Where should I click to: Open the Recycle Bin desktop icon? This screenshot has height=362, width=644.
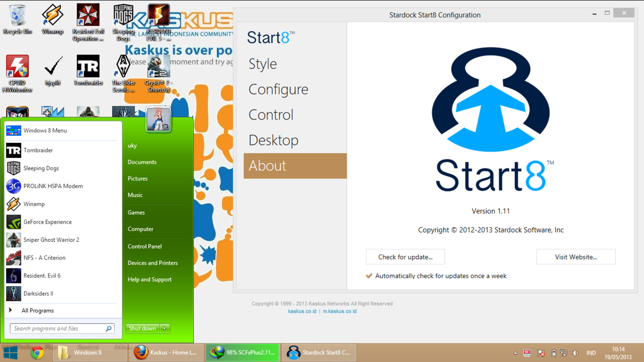[x=17, y=20]
